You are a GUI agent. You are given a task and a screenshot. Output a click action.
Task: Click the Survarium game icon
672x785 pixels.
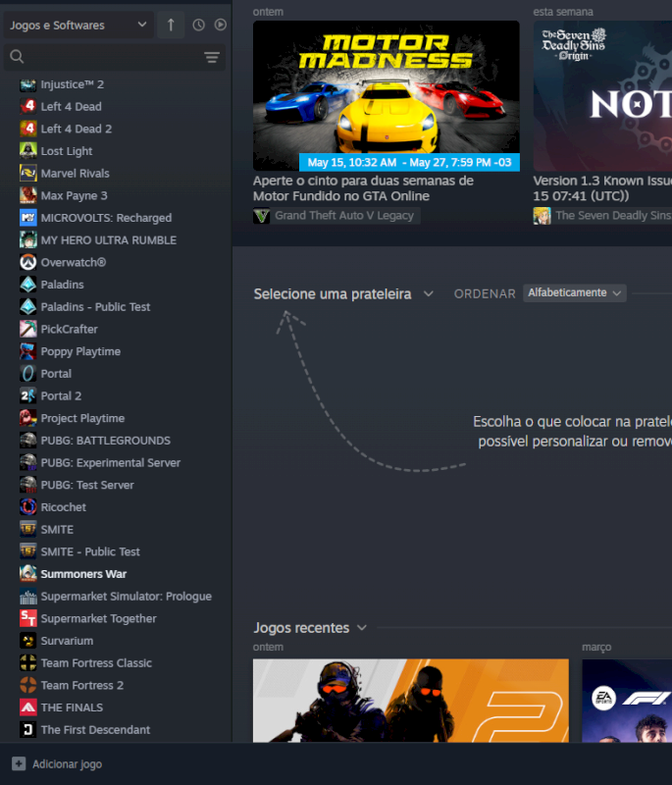[x=28, y=641]
